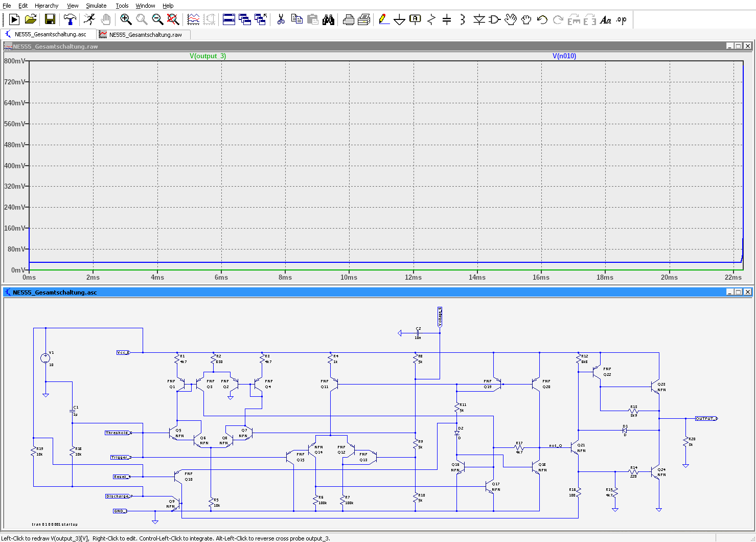Open the Hierarchy menu

point(47,6)
